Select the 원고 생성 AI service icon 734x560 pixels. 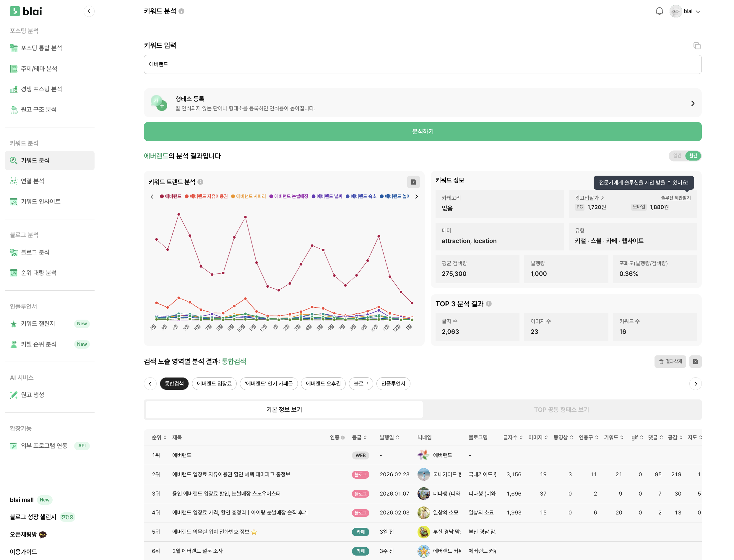click(x=13, y=395)
